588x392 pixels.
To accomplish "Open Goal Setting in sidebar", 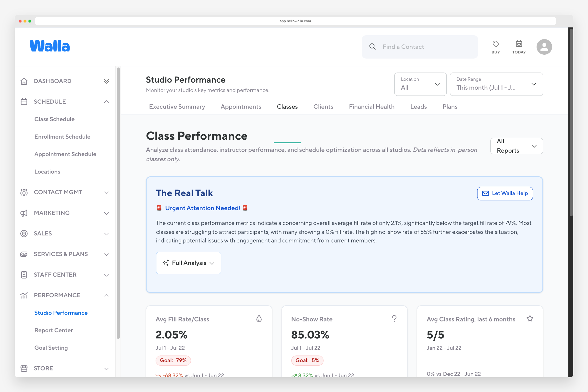I will pos(51,348).
